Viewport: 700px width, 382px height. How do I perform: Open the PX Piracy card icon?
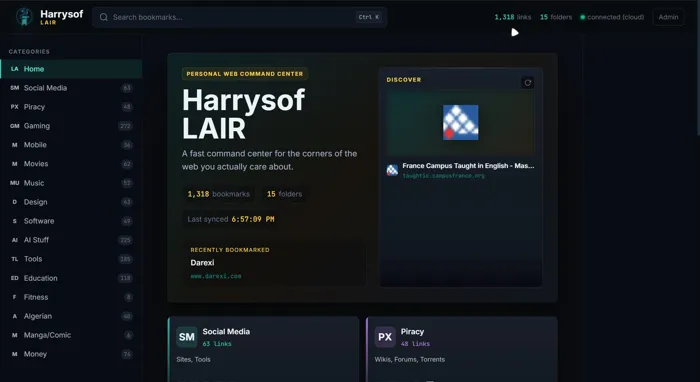pyautogui.click(x=385, y=337)
